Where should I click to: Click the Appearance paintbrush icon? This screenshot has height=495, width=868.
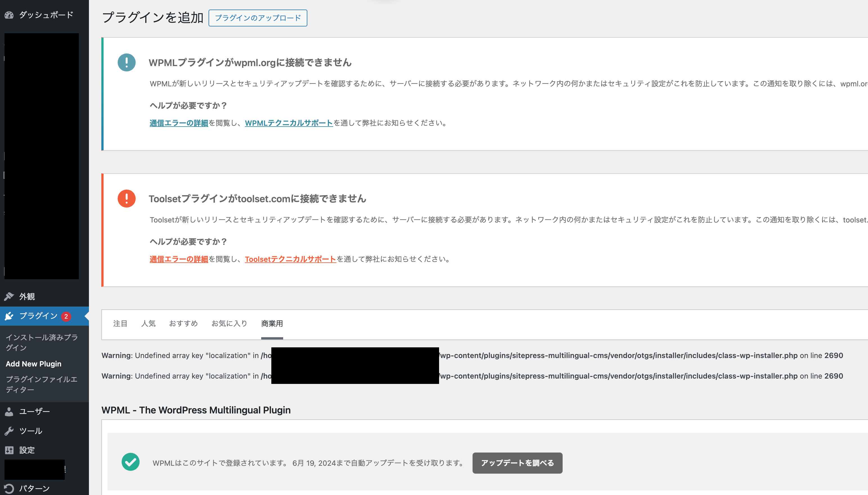tap(9, 296)
